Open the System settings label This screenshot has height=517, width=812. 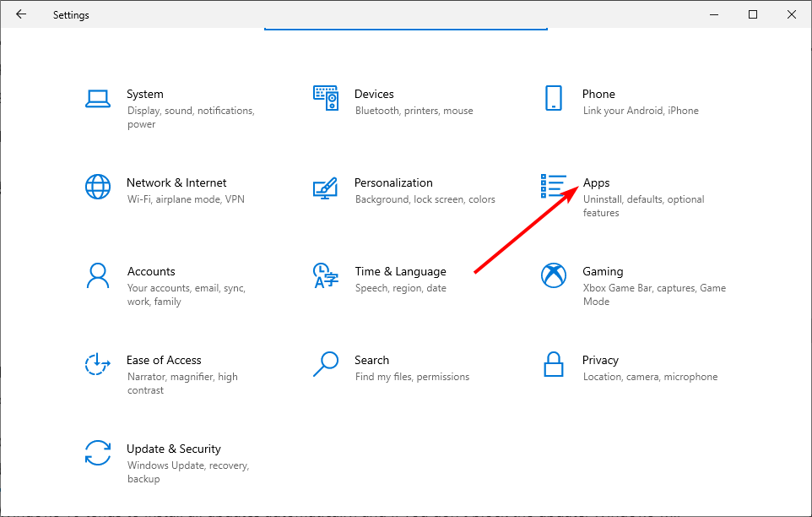pos(145,94)
